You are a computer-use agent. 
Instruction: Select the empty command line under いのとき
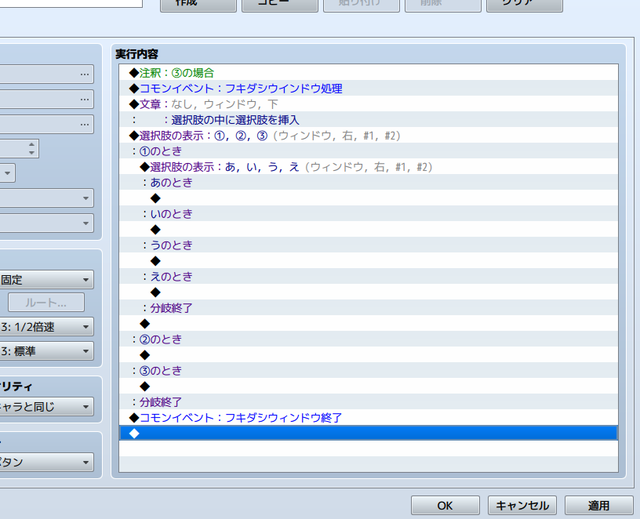pyautogui.click(x=369, y=230)
